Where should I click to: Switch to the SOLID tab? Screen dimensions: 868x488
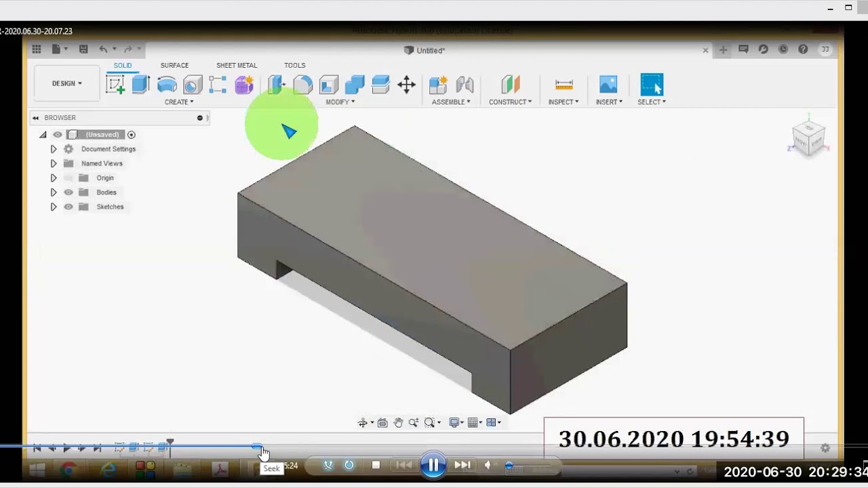tap(123, 65)
